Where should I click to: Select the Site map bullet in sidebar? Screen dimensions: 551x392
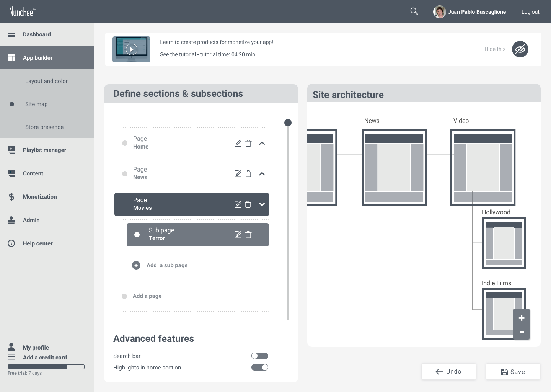click(x=12, y=104)
